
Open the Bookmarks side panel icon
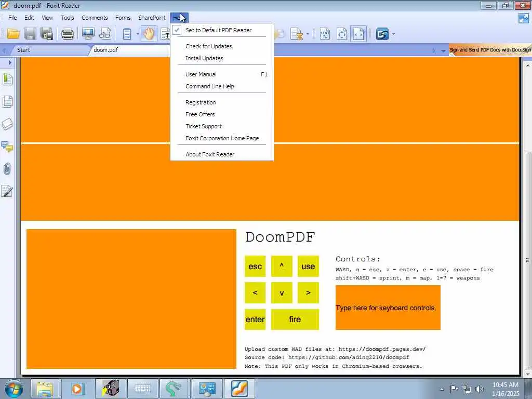(7, 79)
